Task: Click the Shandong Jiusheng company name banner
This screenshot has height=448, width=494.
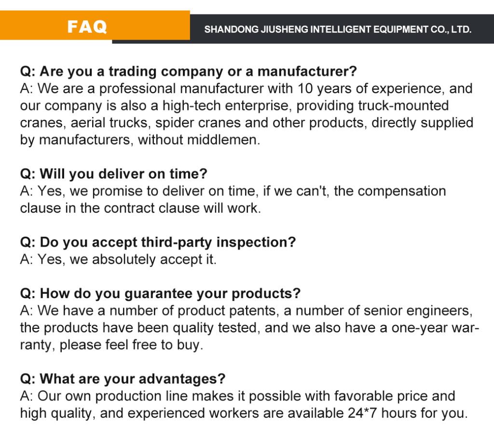Action: click(x=338, y=29)
